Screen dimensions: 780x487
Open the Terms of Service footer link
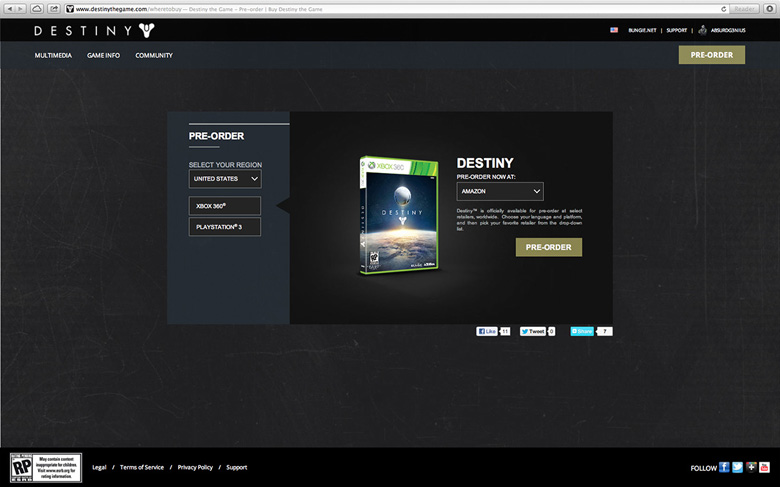click(143, 467)
